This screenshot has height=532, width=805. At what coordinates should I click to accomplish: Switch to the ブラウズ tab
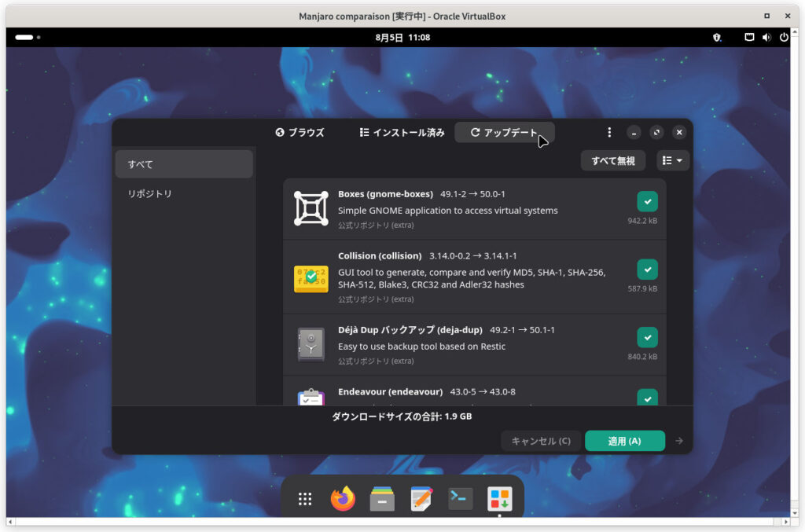point(300,132)
